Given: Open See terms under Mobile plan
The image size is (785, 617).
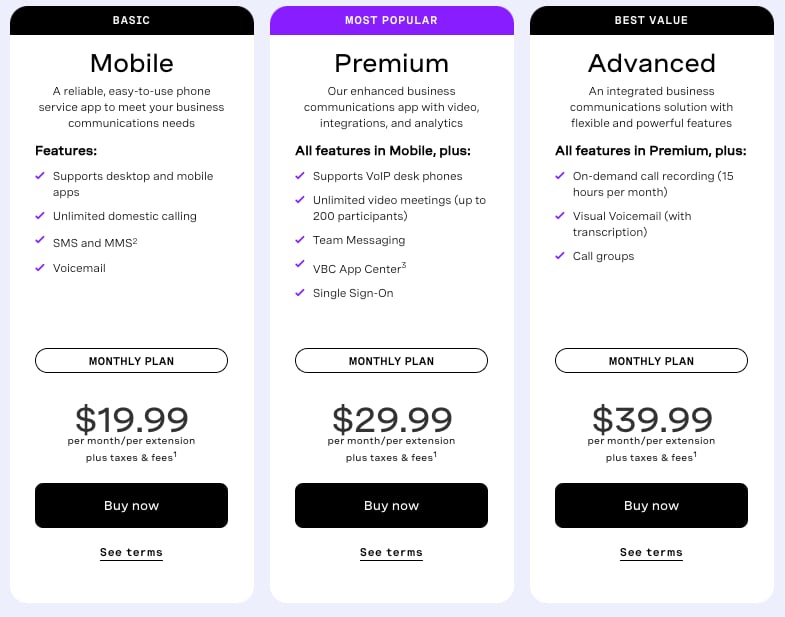Looking at the screenshot, I should pos(131,552).
